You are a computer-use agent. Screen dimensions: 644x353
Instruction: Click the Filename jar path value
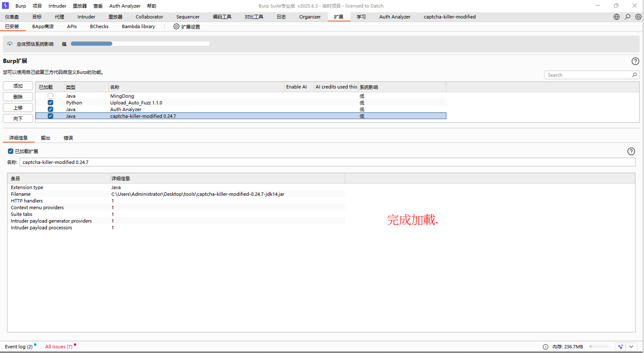point(198,194)
